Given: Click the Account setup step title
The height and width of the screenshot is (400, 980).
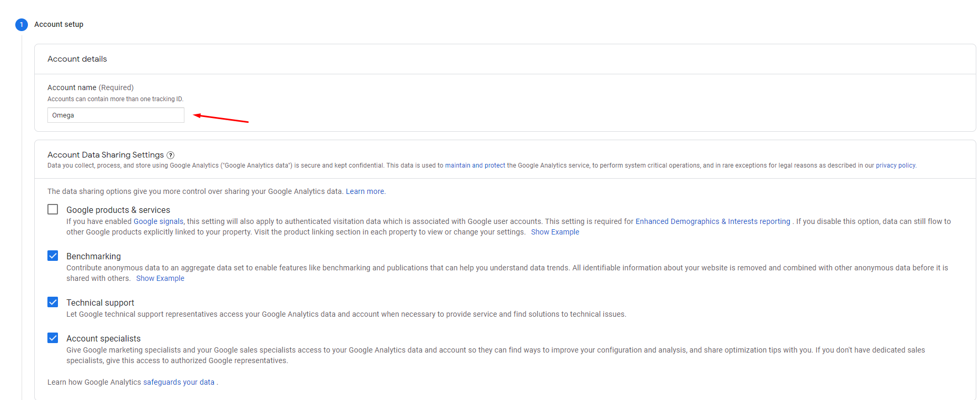Looking at the screenshot, I should pyautogui.click(x=59, y=24).
